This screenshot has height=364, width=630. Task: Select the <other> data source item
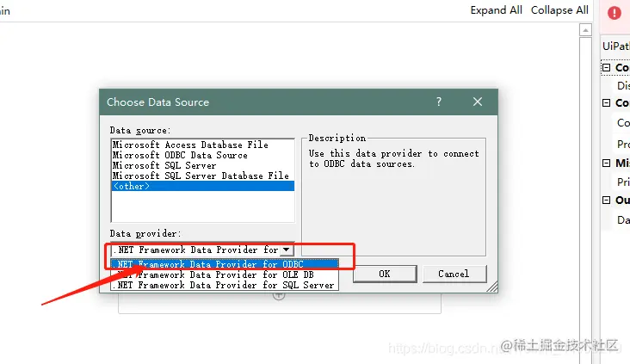click(x=202, y=186)
